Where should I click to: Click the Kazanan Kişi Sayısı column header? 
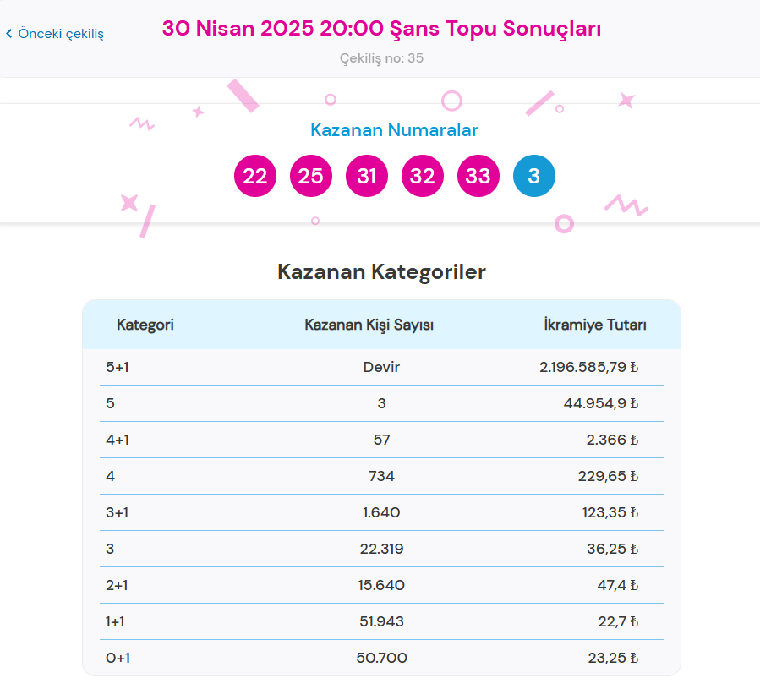369,325
